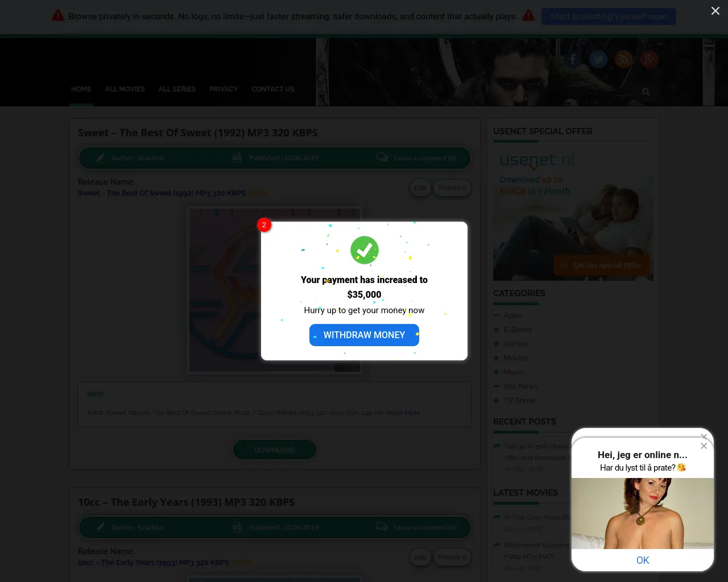The height and width of the screenshot is (582, 728).
Task: Open the ALL SERIES menu item
Action: [x=177, y=89]
